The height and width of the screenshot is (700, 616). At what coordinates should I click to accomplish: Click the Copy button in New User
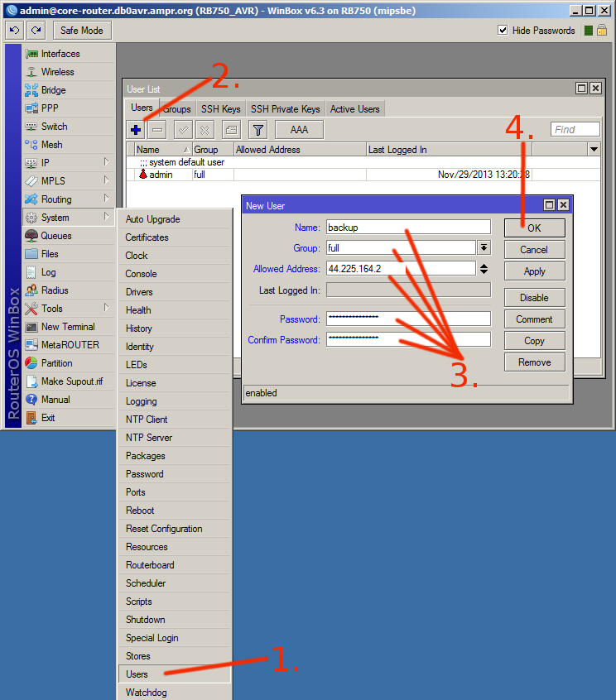(x=535, y=341)
